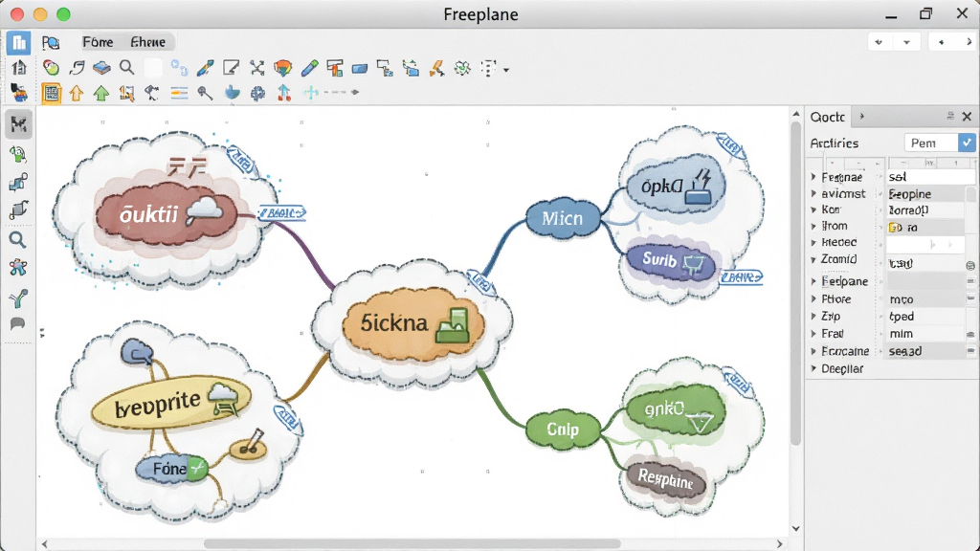This screenshot has height=551, width=980.
Task: Click the orange horizontal lines toolbar icon
Action: coord(179,93)
